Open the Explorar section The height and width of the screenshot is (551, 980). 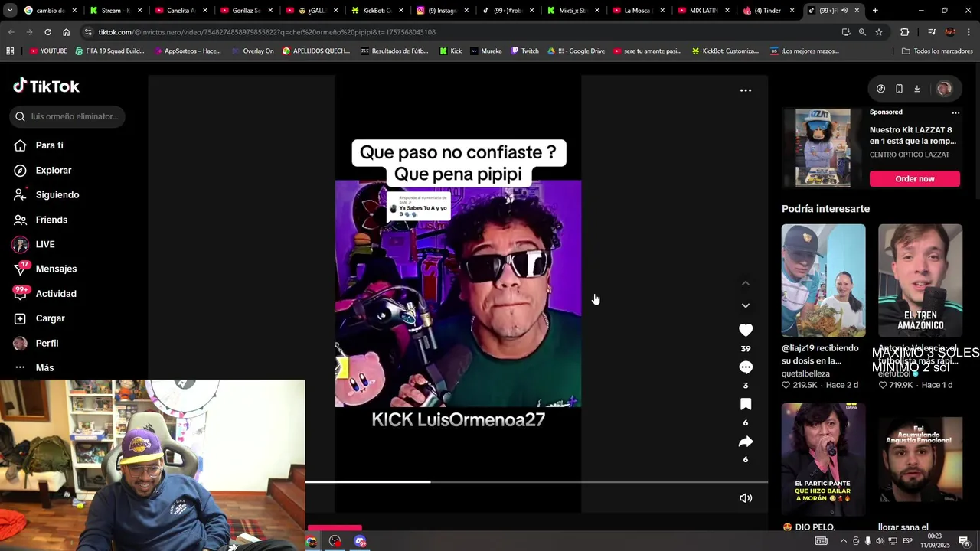pos(53,170)
